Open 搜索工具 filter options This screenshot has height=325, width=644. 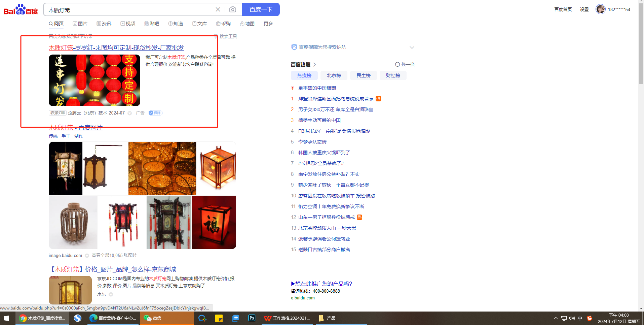click(x=226, y=36)
